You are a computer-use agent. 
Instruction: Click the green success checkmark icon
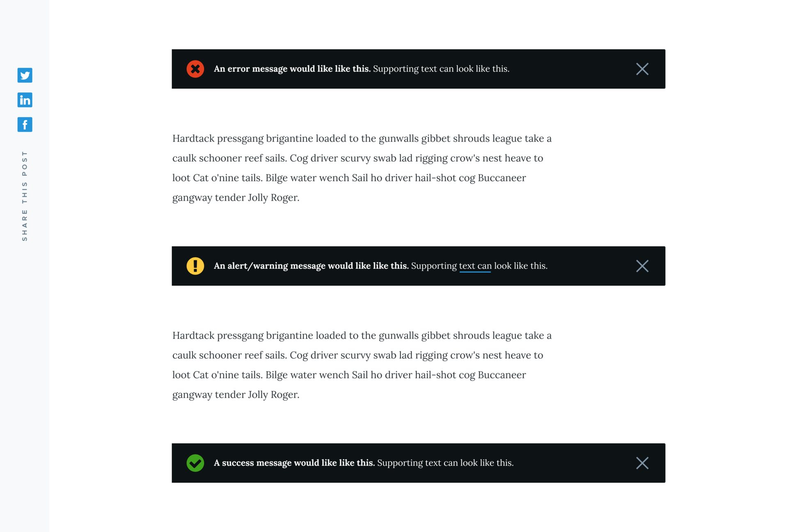(x=195, y=463)
